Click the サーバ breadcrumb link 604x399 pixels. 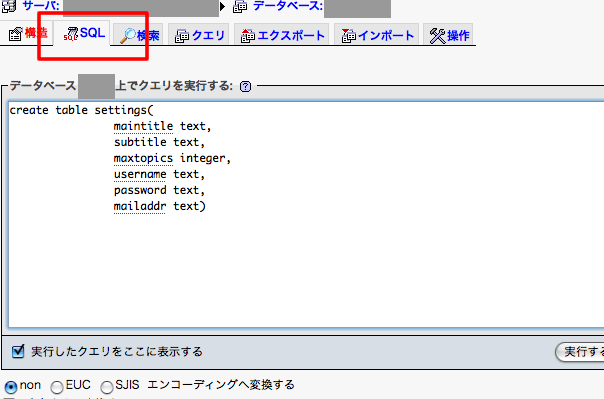41,5
